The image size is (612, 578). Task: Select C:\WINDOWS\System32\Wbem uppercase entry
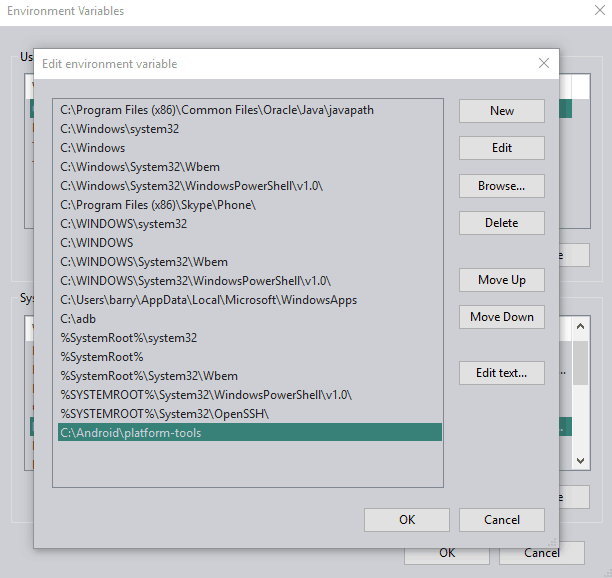(x=250, y=262)
